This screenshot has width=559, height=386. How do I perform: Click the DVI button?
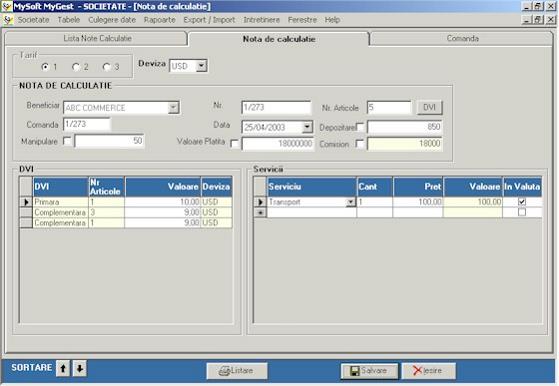430,107
